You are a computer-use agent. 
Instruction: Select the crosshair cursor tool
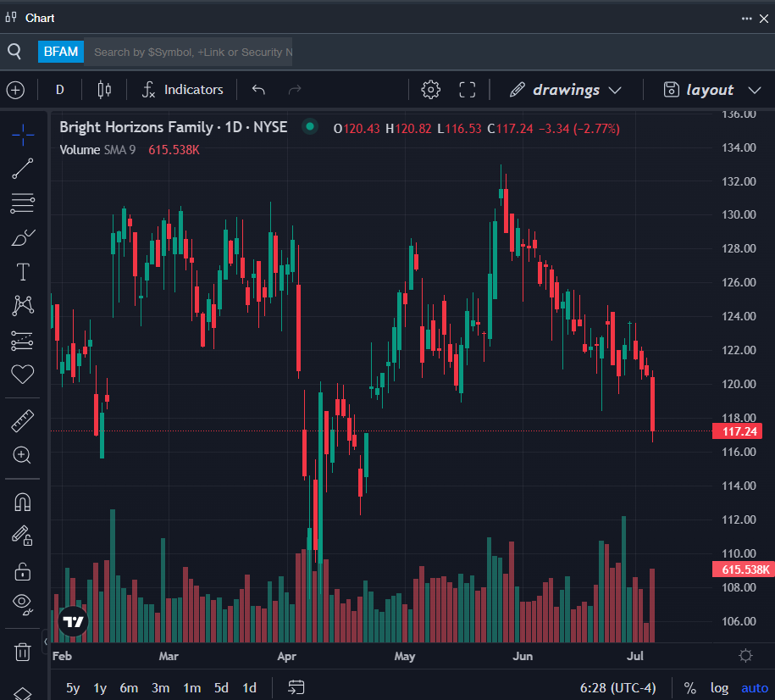23,135
